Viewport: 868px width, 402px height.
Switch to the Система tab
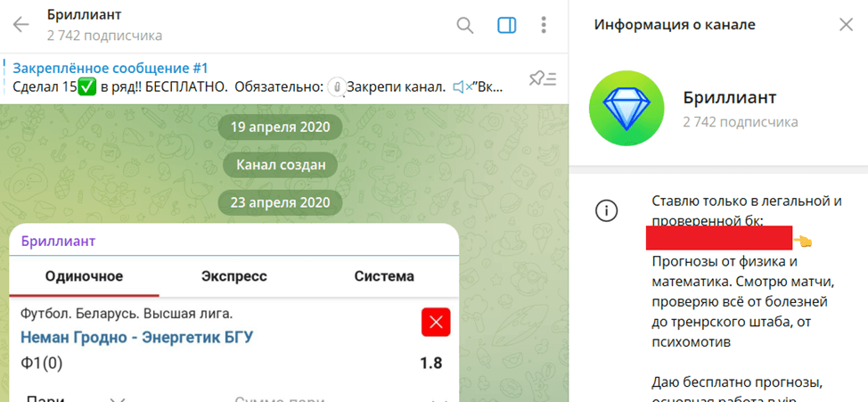pos(383,276)
